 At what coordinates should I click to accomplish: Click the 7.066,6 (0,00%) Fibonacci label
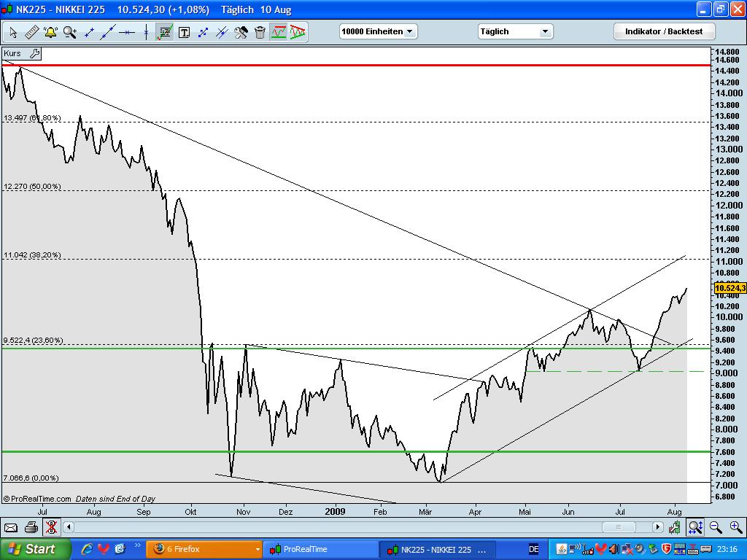[31, 478]
